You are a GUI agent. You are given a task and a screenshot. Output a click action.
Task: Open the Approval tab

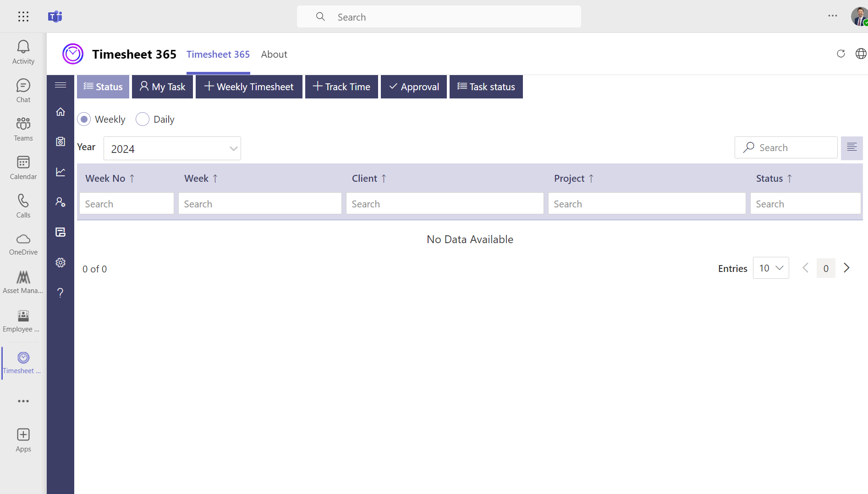414,87
